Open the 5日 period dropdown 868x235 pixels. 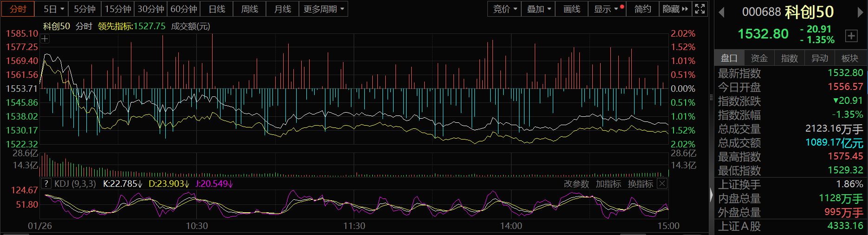(x=54, y=9)
